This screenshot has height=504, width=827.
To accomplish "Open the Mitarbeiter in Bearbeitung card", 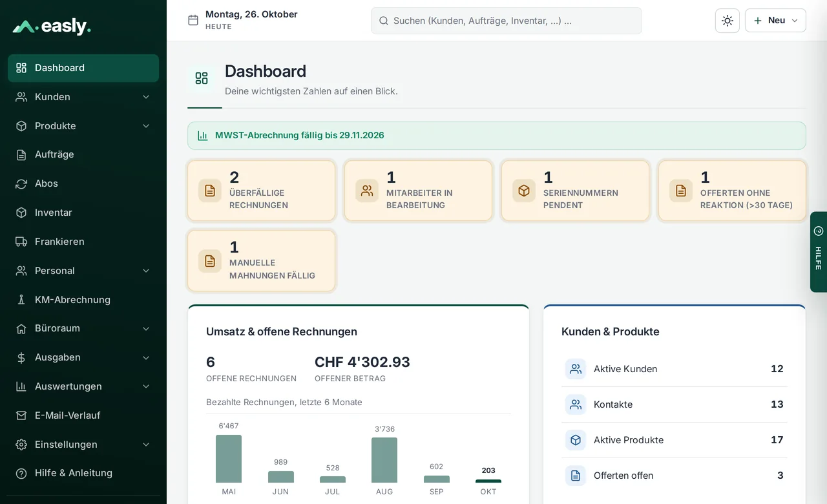I will pyautogui.click(x=418, y=191).
